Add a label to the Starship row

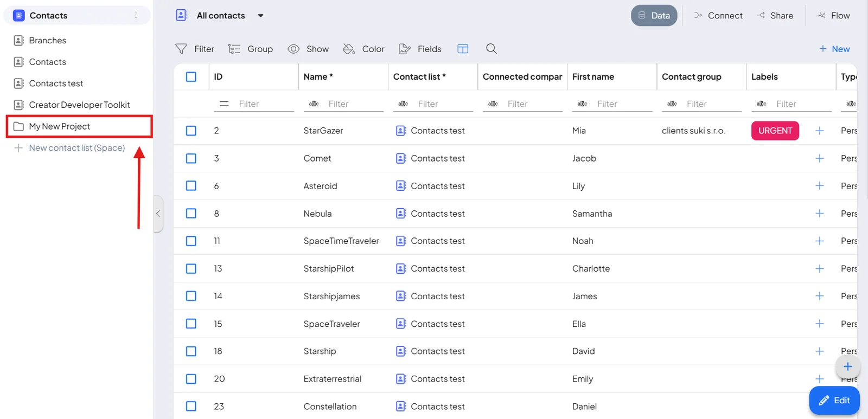coord(820,351)
